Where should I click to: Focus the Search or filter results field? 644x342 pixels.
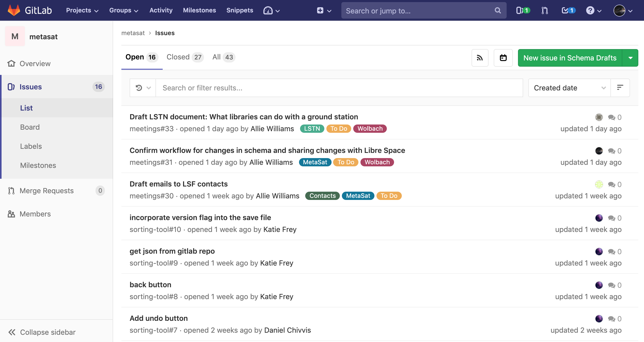click(x=339, y=88)
